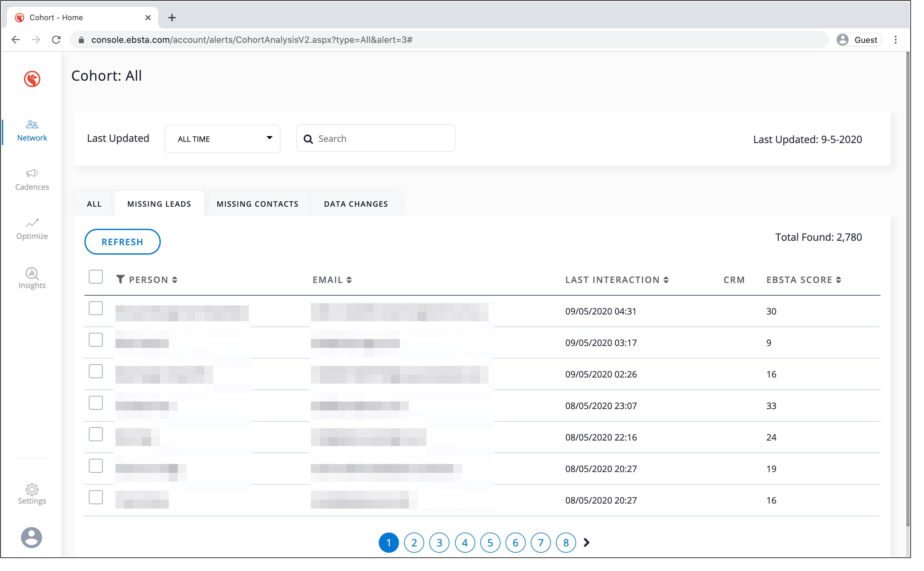Screen dimensions: 924x571
Task: Switch to the Data Changes tab
Action: [x=356, y=204]
